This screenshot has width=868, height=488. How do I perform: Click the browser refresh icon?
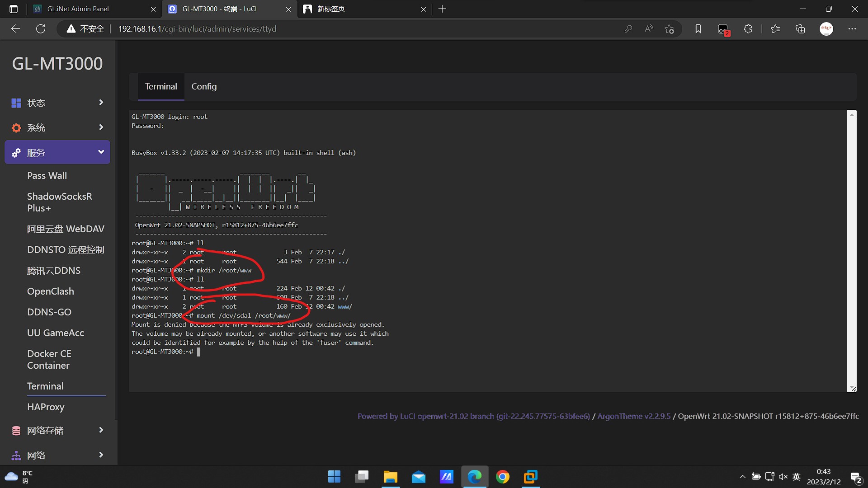[x=41, y=29]
